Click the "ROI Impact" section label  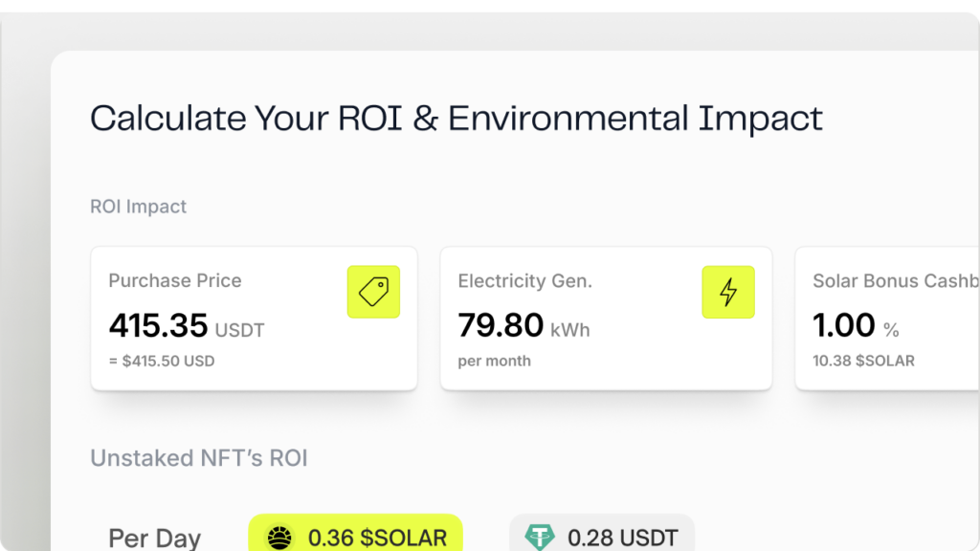(138, 207)
